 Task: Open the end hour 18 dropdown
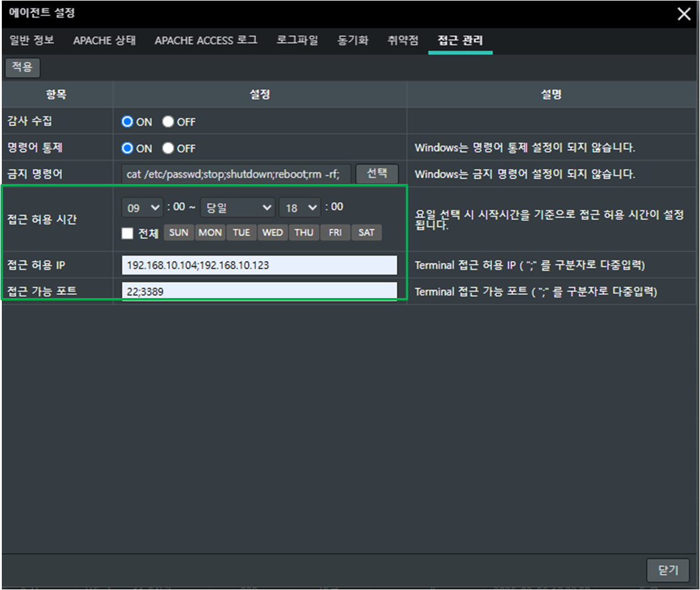[x=299, y=208]
